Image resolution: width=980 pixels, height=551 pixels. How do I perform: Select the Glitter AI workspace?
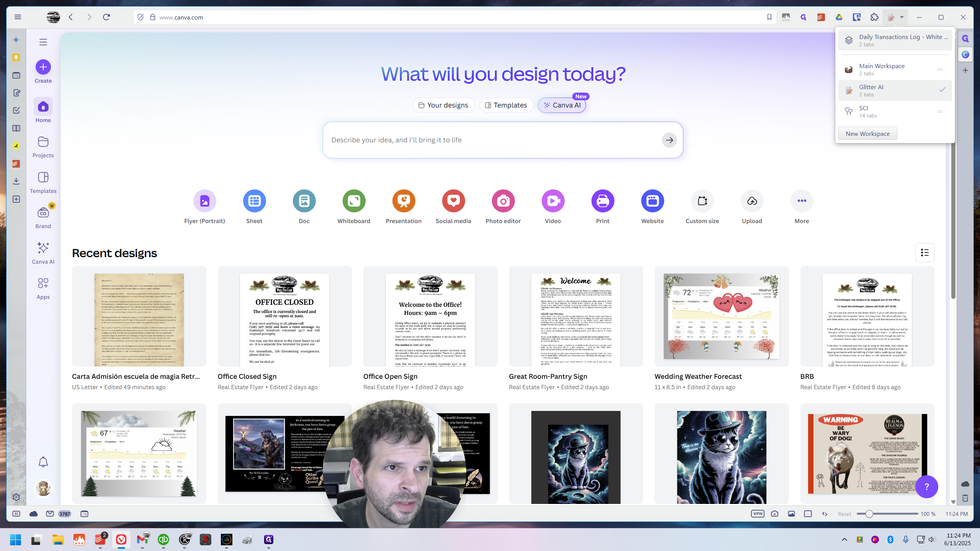(x=895, y=90)
